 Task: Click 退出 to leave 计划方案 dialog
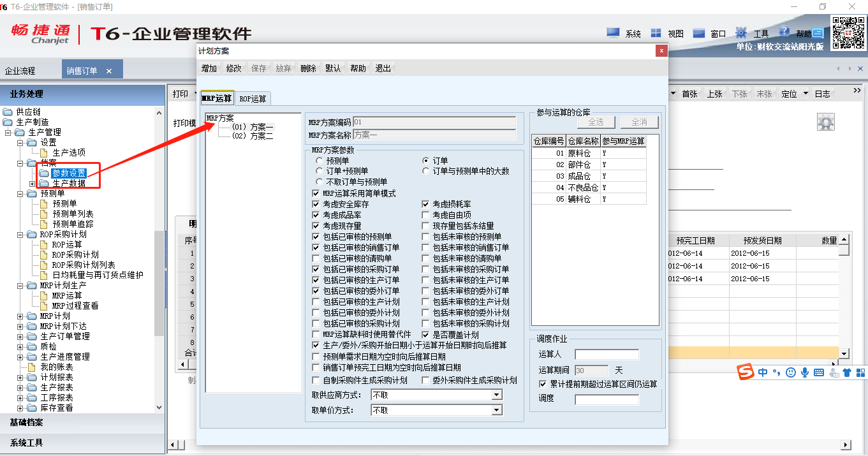pyautogui.click(x=383, y=69)
